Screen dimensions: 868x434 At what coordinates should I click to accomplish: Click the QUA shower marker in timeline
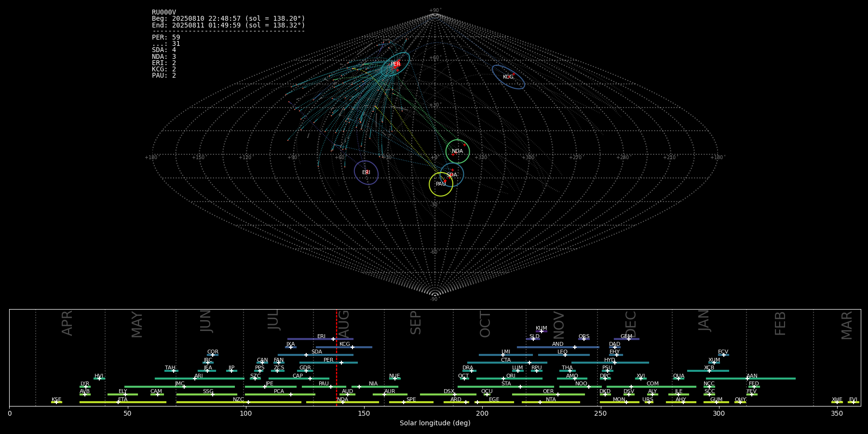click(678, 379)
